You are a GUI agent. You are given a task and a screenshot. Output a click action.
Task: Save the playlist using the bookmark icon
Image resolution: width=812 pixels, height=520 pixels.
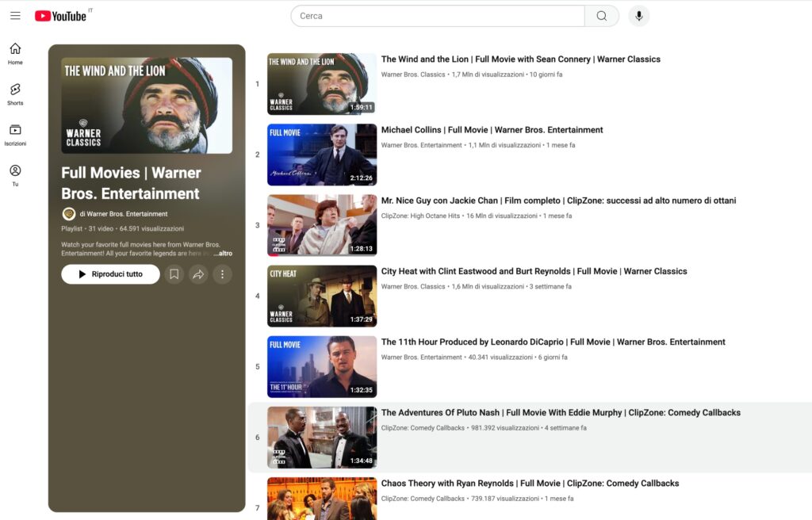click(x=174, y=273)
